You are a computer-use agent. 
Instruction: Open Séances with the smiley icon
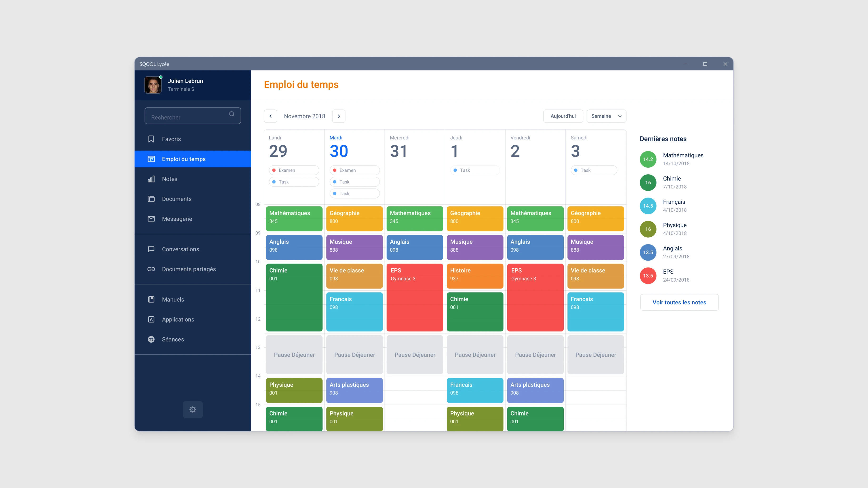(x=151, y=339)
